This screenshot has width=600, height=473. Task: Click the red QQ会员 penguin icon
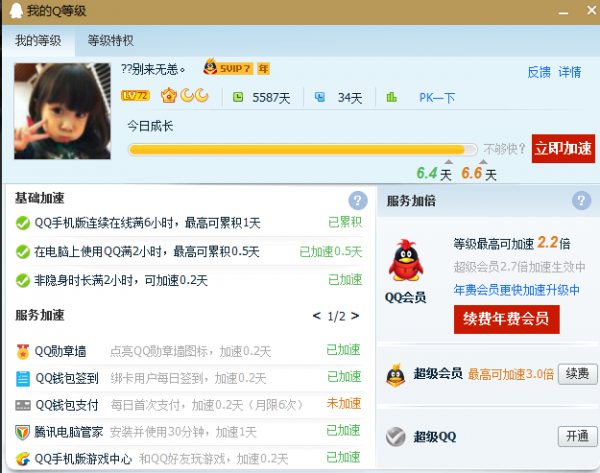406,260
